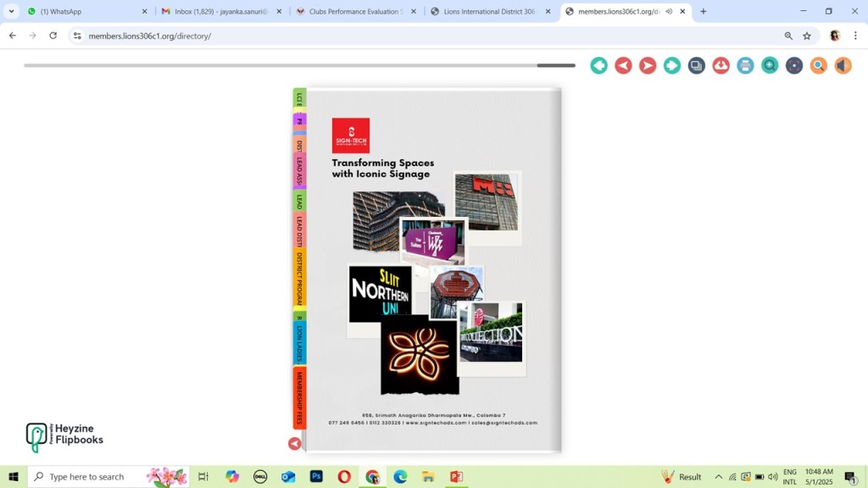Open the volume control in system tray
The width and height of the screenshot is (868, 488).
(773, 477)
